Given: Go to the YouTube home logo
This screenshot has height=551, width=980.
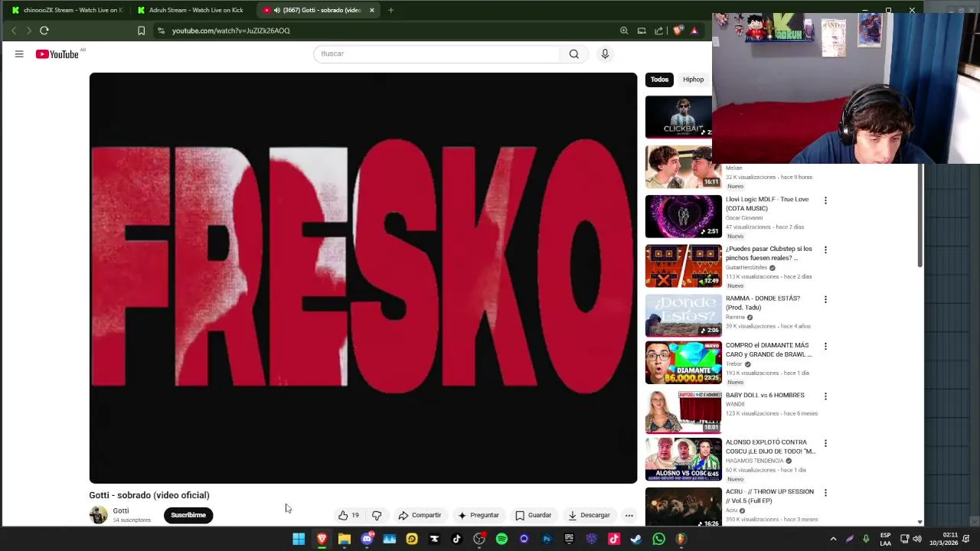Looking at the screenshot, I should (x=57, y=54).
